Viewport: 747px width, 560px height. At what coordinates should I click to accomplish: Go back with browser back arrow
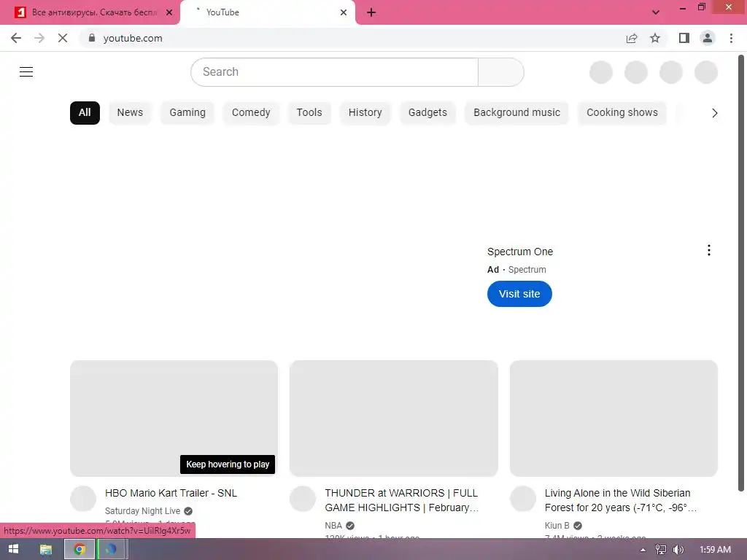click(16, 38)
